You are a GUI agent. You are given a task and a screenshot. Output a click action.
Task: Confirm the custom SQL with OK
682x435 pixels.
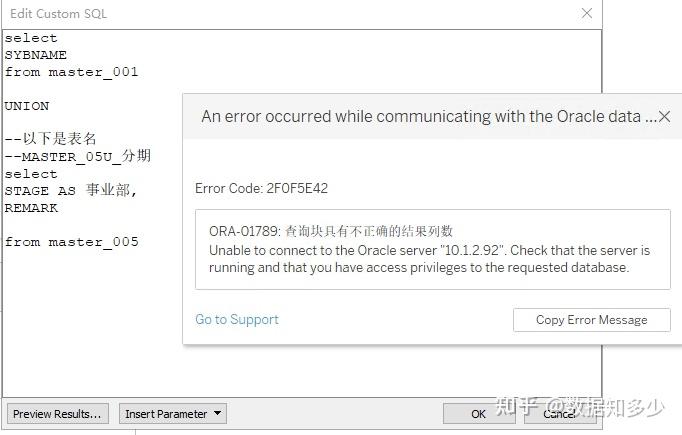[478, 414]
